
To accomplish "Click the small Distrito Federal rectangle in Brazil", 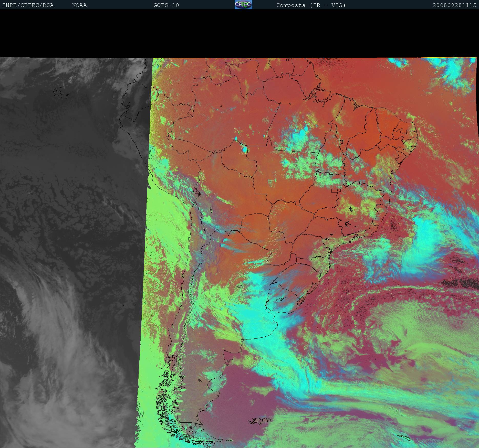I will [x=334, y=190].
